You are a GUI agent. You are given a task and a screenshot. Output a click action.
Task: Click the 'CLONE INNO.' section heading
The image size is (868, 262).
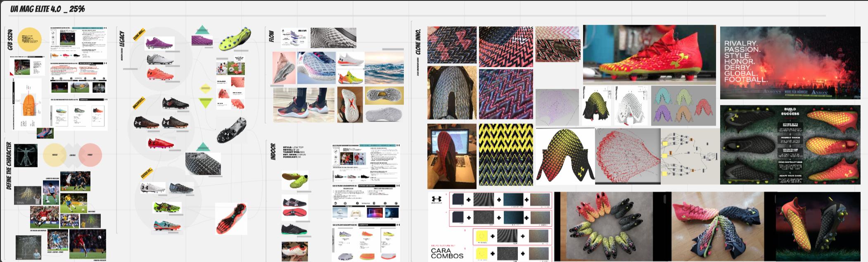(x=418, y=41)
